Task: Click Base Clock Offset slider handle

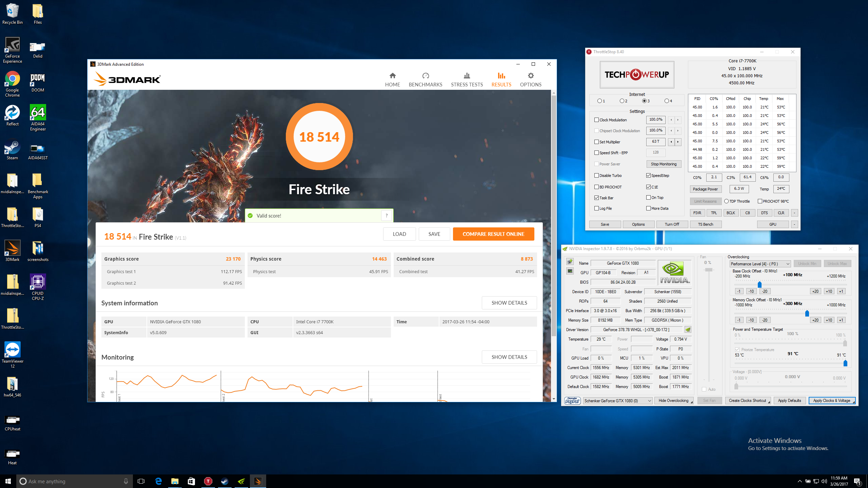Action: pyautogui.click(x=759, y=284)
